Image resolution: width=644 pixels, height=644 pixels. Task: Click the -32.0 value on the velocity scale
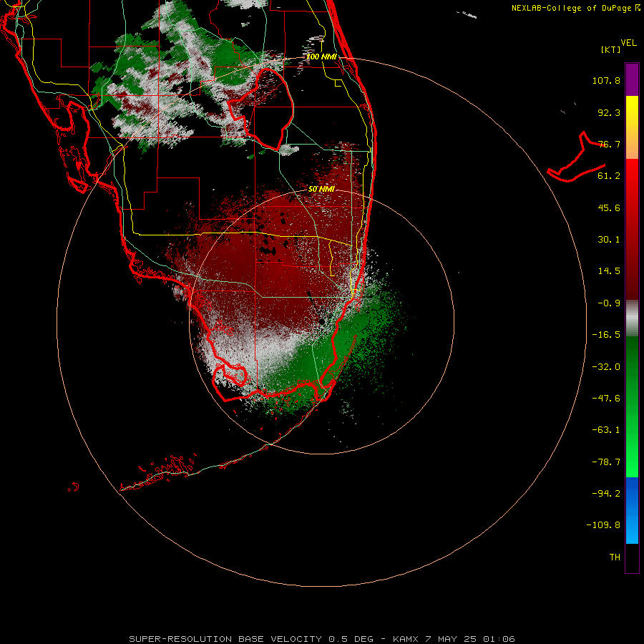tap(606, 367)
